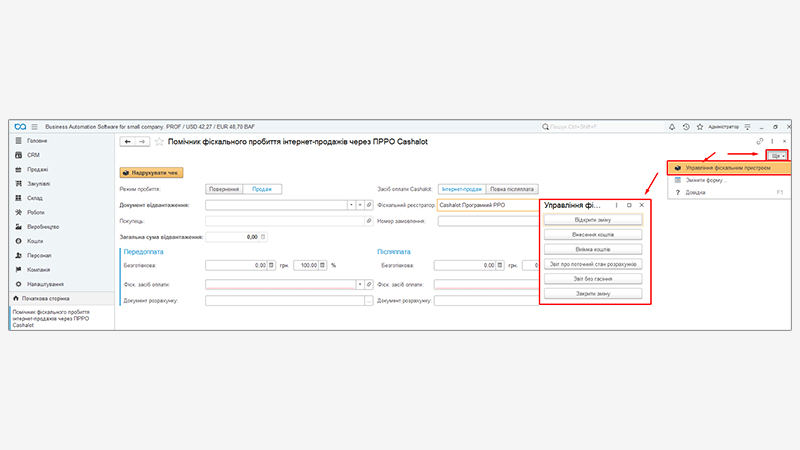The height and width of the screenshot is (450, 800).
Task: Open the CRM section in the sidebar
Action: tap(33, 155)
